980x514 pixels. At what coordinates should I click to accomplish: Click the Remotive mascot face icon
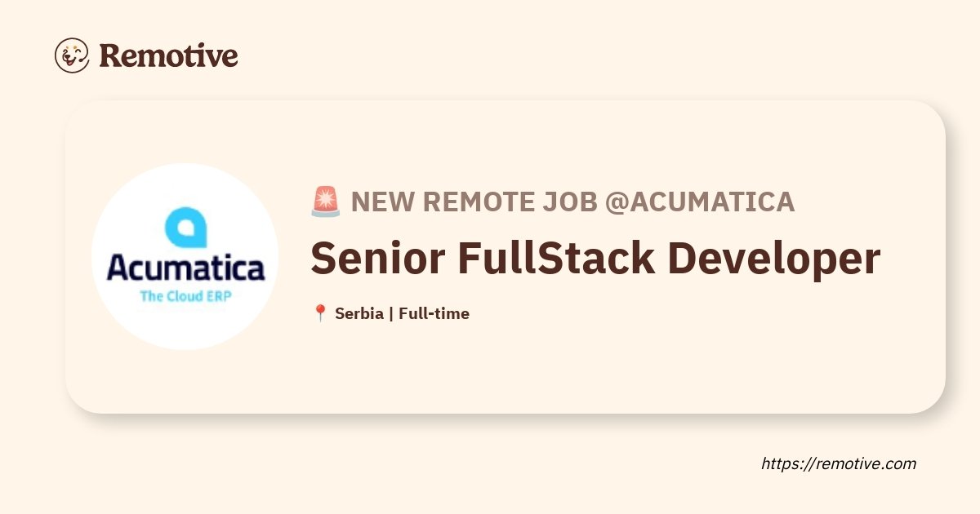click(x=72, y=55)
